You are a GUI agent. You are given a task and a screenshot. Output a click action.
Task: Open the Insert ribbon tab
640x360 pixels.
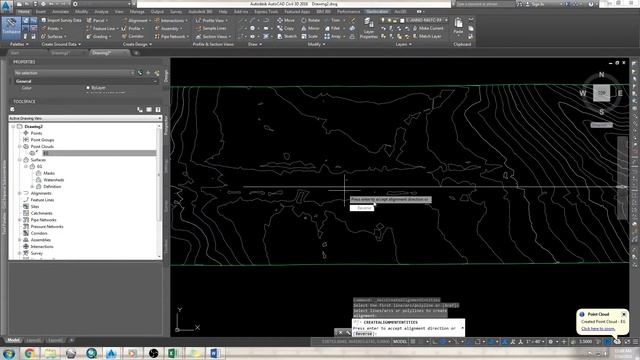(x=41, y=12)
